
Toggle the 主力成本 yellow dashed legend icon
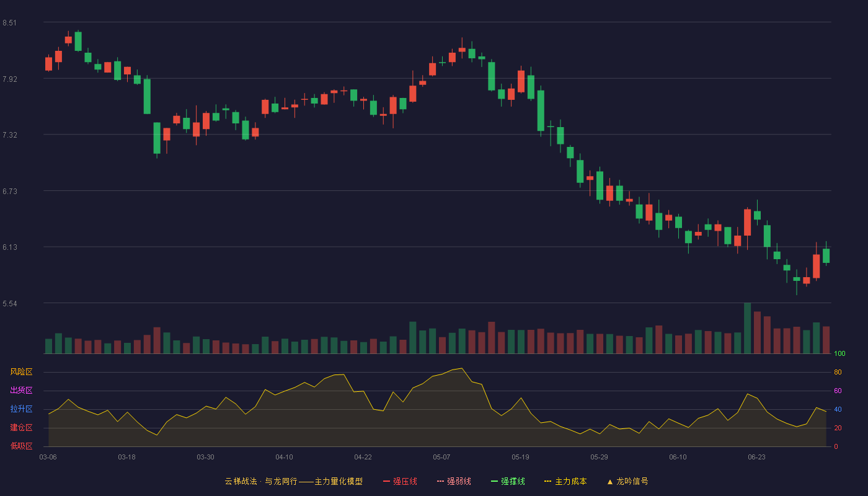click(548, 481)
